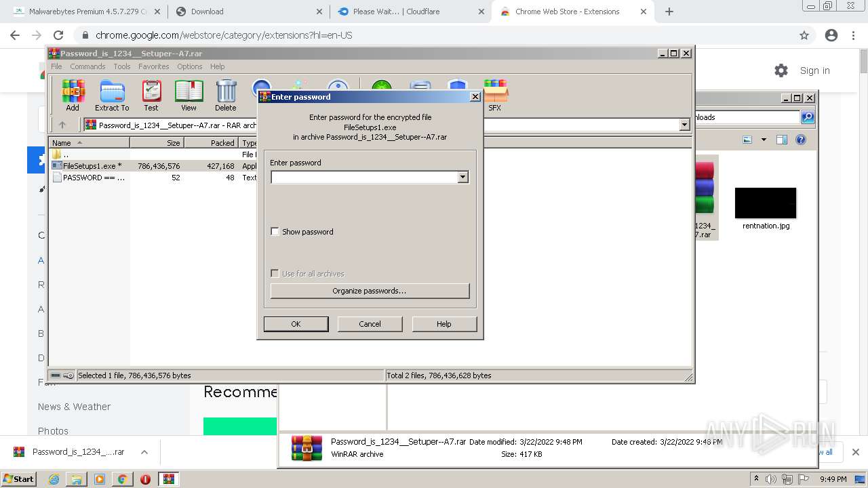Click the taskbar clock 9:49 PM
The width and height of the screenshot is (868, 488).
[833, 479]
